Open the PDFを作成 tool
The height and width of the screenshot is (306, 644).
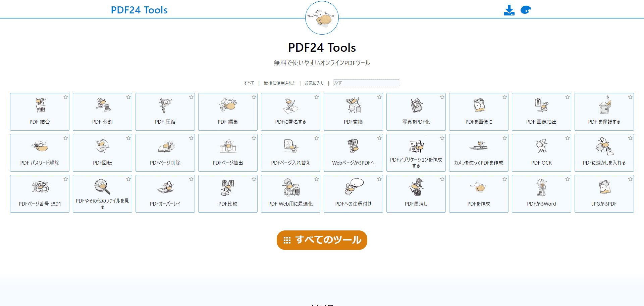pos(479,194)
